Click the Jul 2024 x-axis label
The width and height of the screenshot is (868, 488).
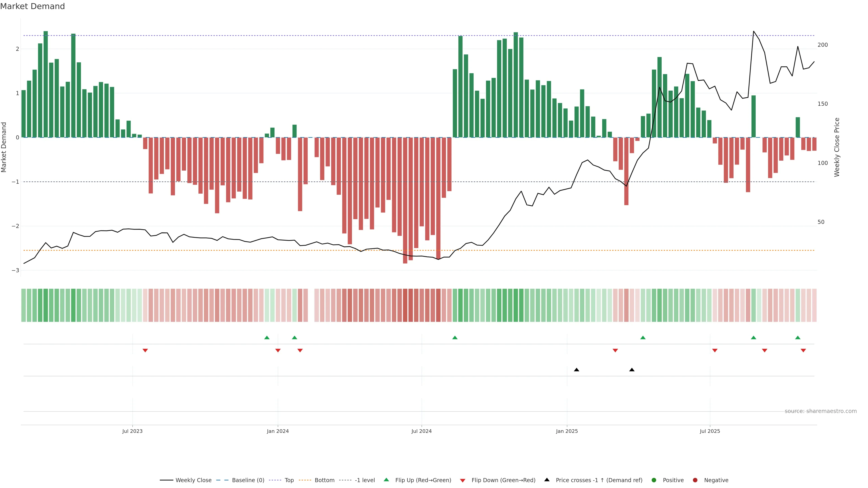point(422,431)
